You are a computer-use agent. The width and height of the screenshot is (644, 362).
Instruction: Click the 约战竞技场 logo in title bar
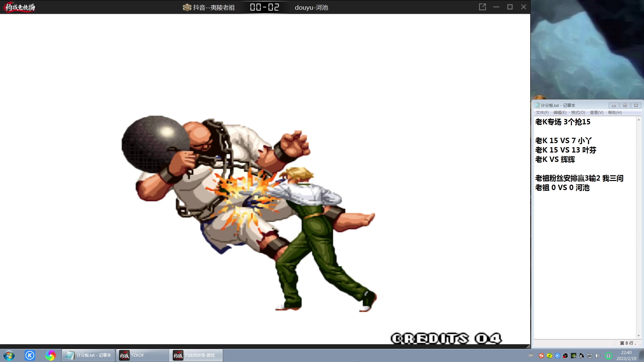(20, 7)
